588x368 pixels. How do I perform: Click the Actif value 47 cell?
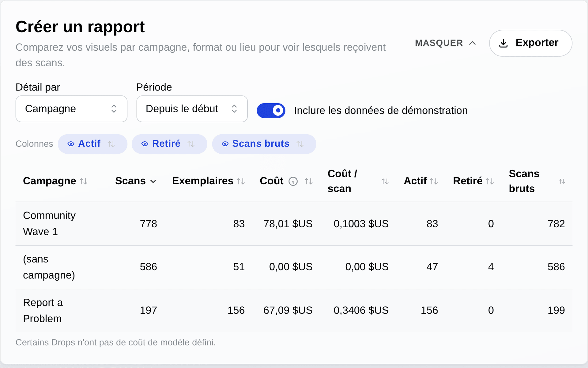pos(432,267)
